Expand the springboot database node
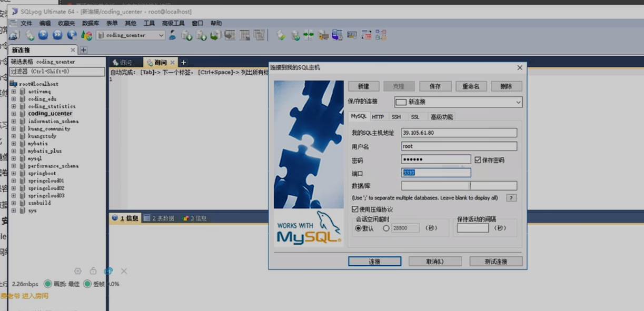 (x=14, y=173)
